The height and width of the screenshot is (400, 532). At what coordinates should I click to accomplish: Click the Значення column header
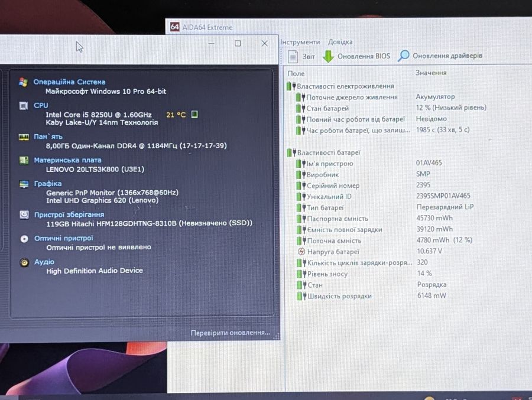431,73
